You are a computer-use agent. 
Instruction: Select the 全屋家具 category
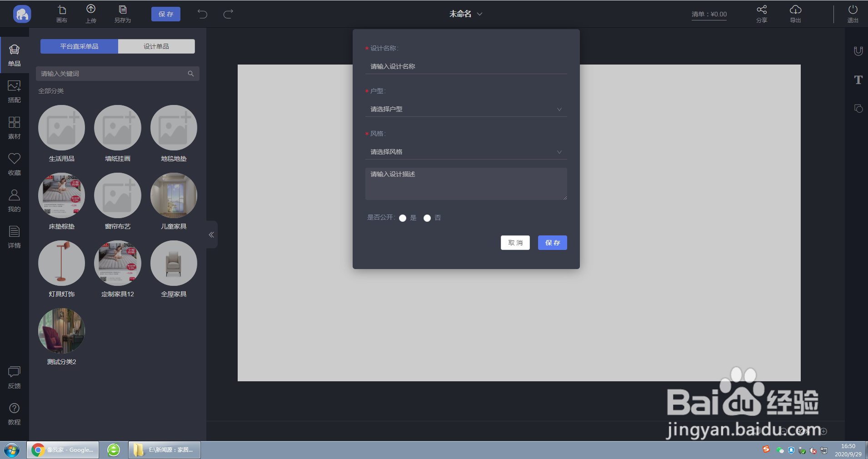click(174, 269)
